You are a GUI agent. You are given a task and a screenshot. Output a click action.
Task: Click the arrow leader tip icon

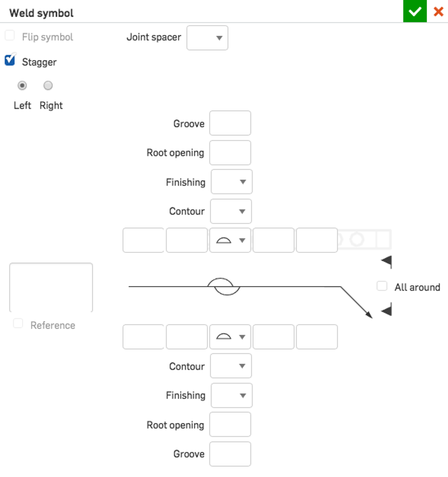[x=369, y=315]
